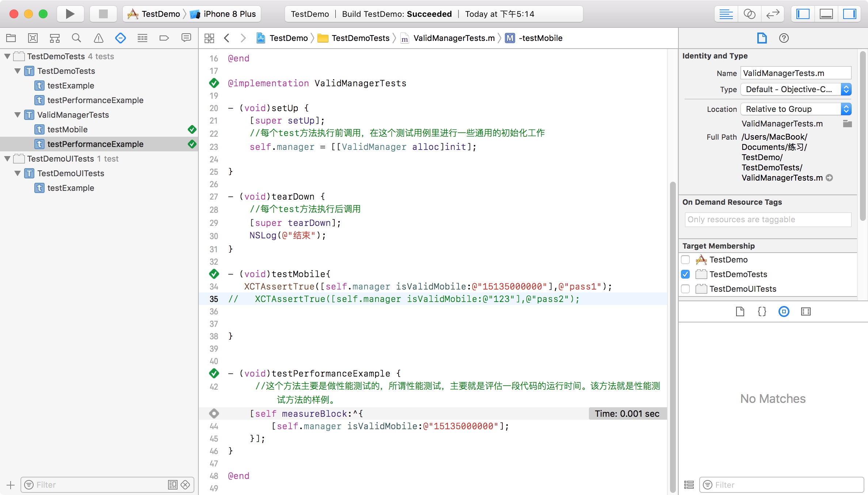Screen dimensions: 868x495
Task: Show the Quick Help inspector
Action: pos(784,38)
